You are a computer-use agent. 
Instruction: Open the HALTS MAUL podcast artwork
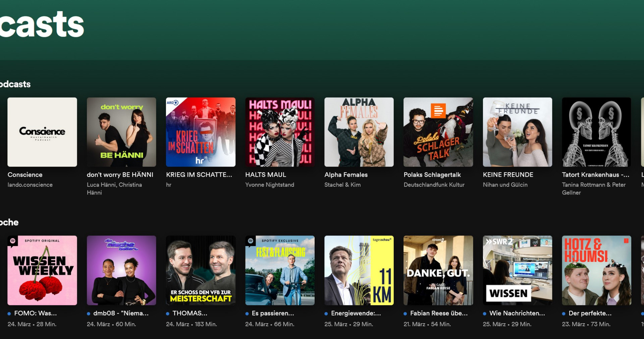[280, 132]
